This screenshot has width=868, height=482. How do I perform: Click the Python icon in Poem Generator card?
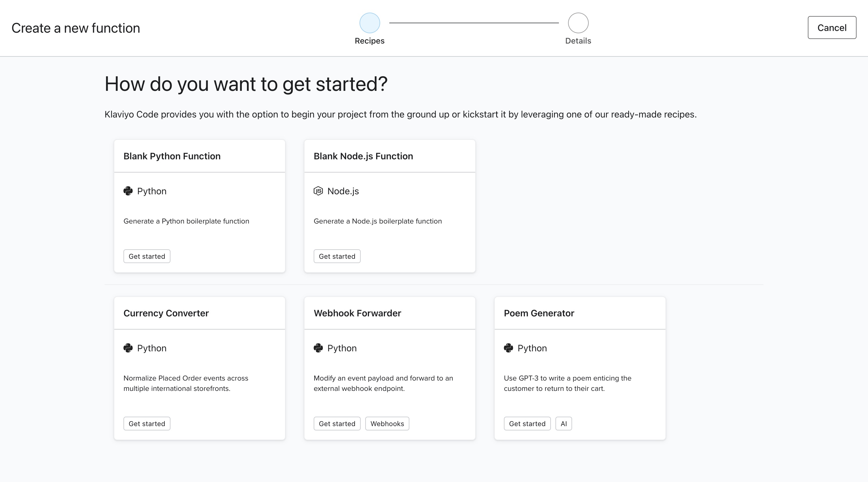click(x=508, y=348)
